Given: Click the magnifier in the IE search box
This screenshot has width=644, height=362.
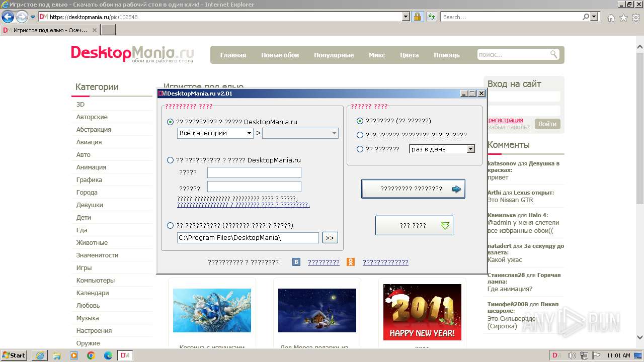Looking at the screenshot, I should (586, 17).
